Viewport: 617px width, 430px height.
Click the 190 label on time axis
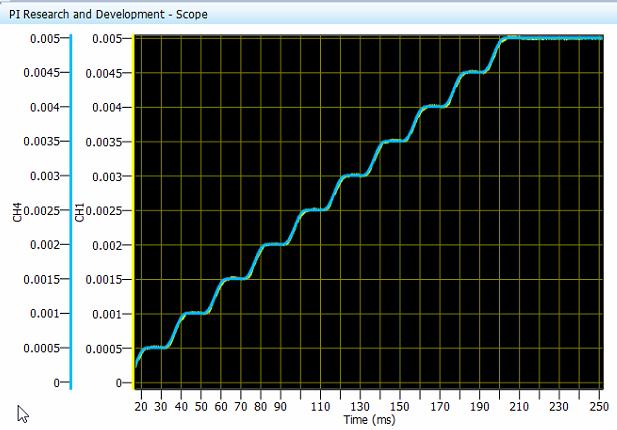pyautogui.click(x=479, y=406)
